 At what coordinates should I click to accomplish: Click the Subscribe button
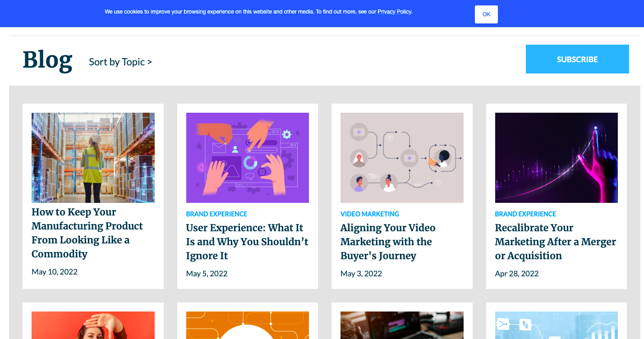[577, 59]
